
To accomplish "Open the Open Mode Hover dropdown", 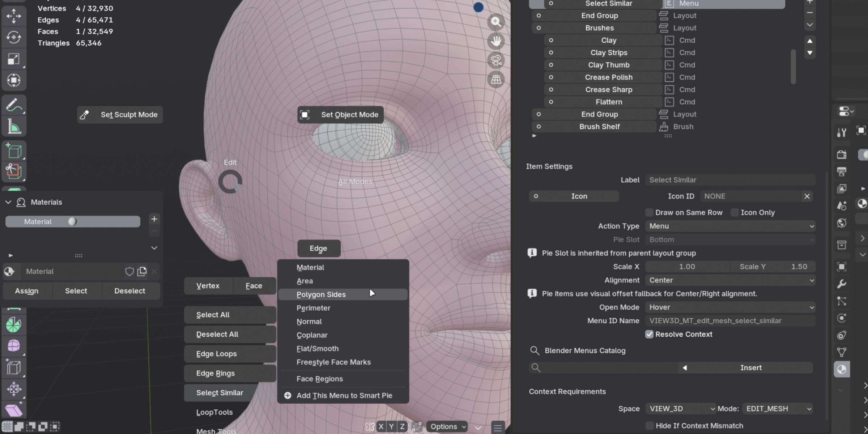I will 730,307.
